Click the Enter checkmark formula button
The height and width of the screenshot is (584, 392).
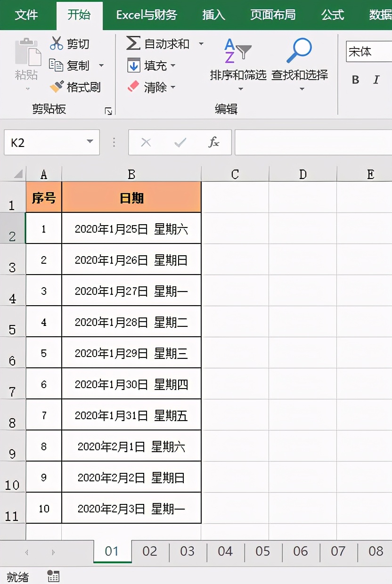180,142
